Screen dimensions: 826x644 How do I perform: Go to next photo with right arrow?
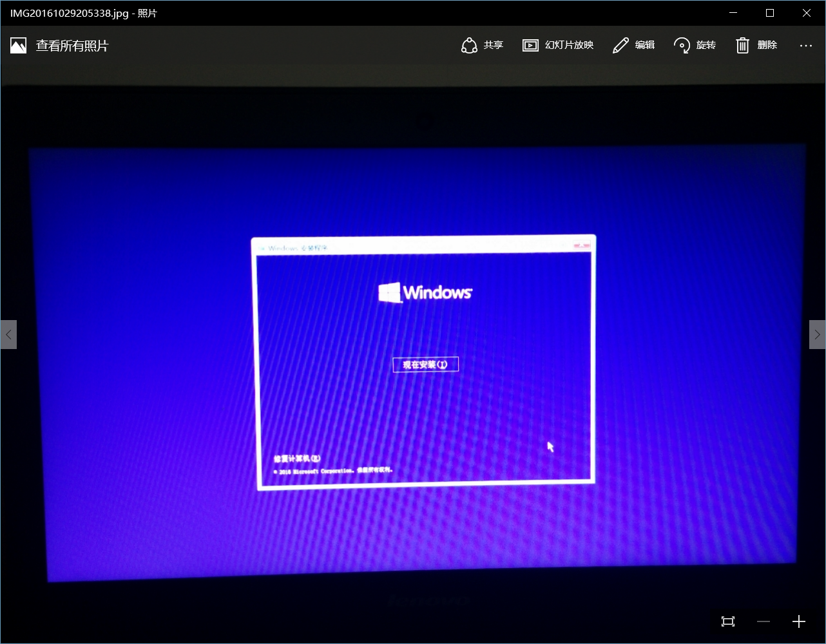tap(817, 334)
